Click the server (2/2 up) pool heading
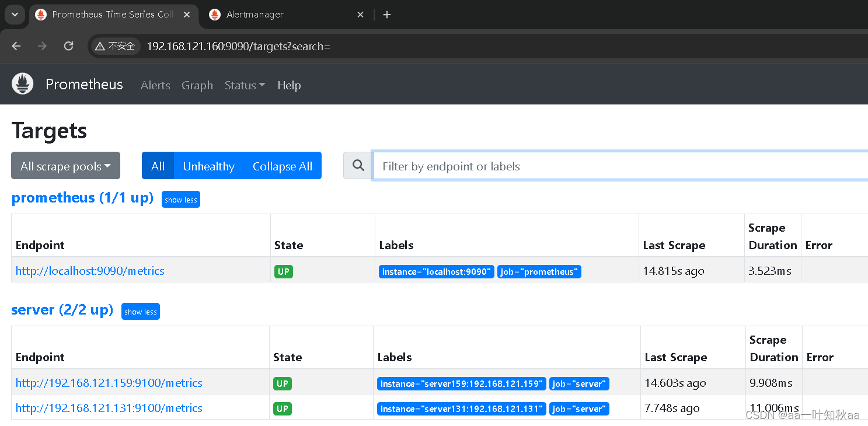This screenshot has width=868, height=426. pyautogui.click(x=62, y=310)
